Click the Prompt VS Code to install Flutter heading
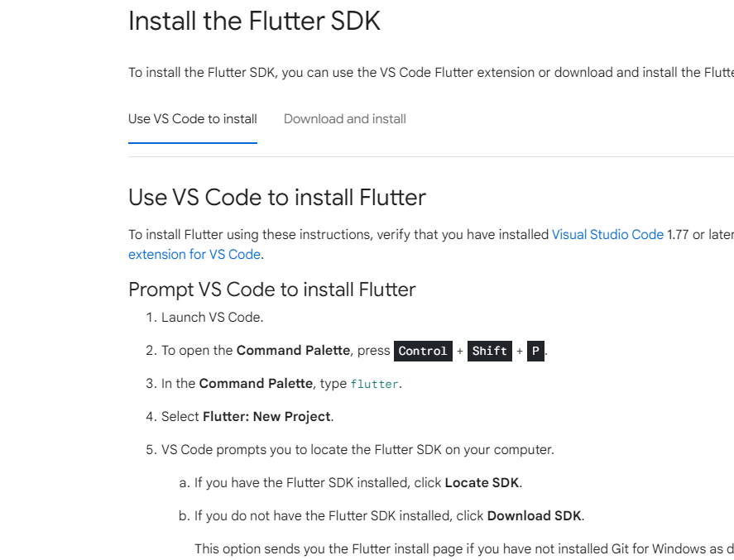Screen dimensions: 734x560 (x=272, y=290)
